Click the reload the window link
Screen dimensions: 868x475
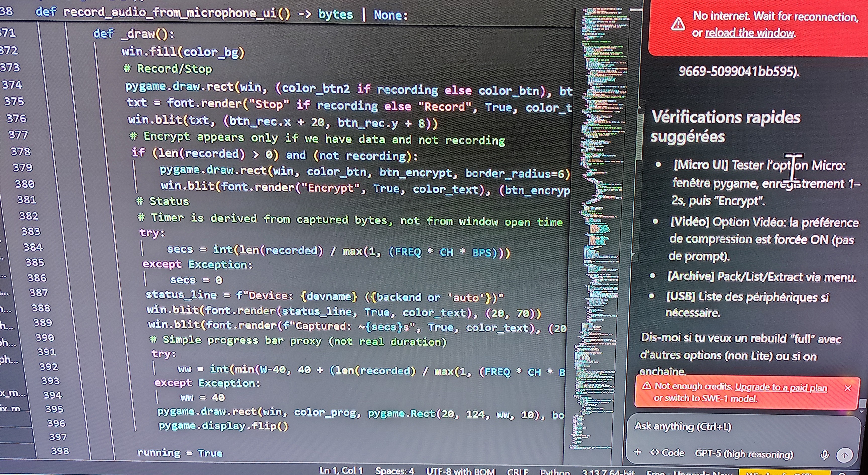[x=749, y=33]
